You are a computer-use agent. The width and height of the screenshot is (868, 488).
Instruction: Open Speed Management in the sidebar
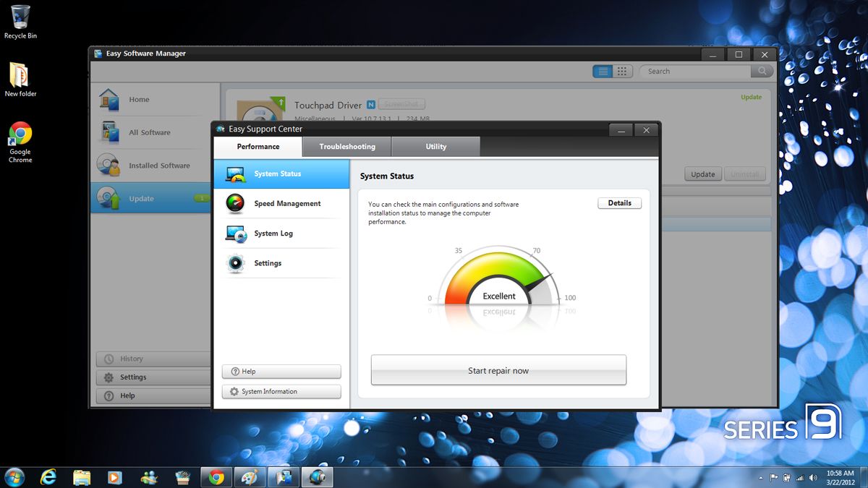(281, 204)
